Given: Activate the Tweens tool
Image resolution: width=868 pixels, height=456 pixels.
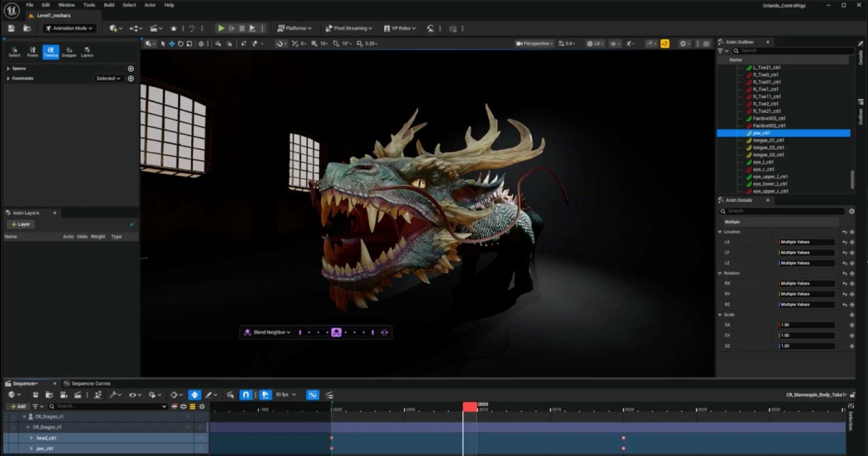Looking at the screenshot, I should tap(51, 52).
